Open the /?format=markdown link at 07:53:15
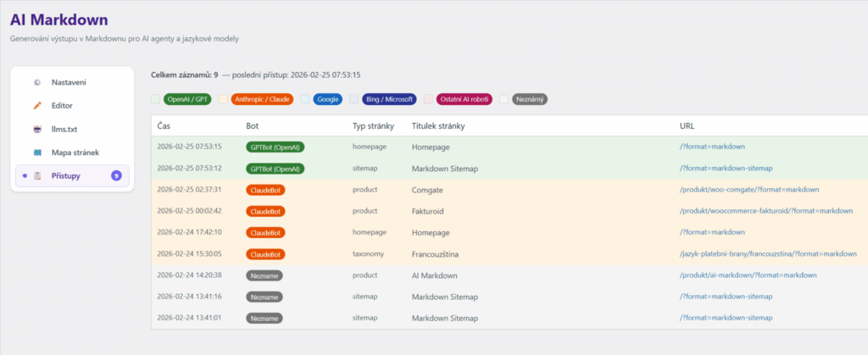The width and height of the screenshot is (868, 355). click(x=712, y=147)
